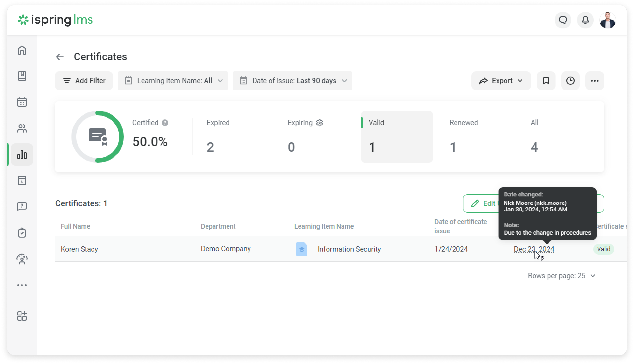Change Rows per page dropdown
This screenshot has width=634, height=364.
point(561,276)
